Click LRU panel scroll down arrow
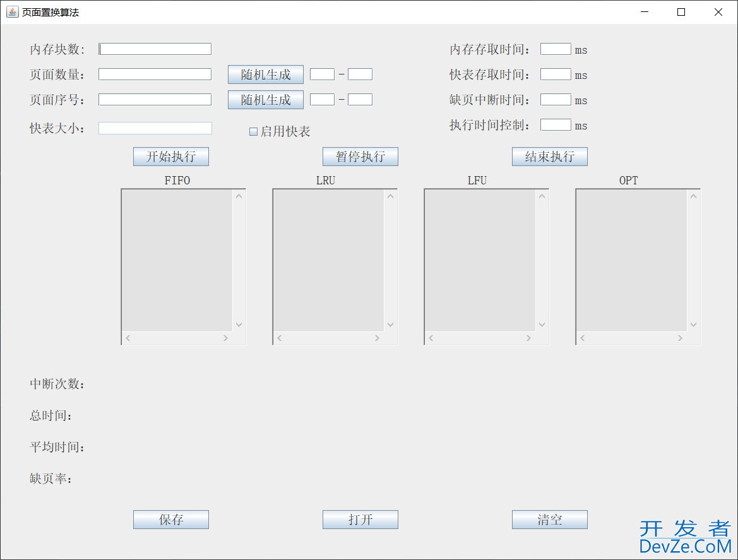The width and height of the screenshot is (738, 560). click(390, 325)
